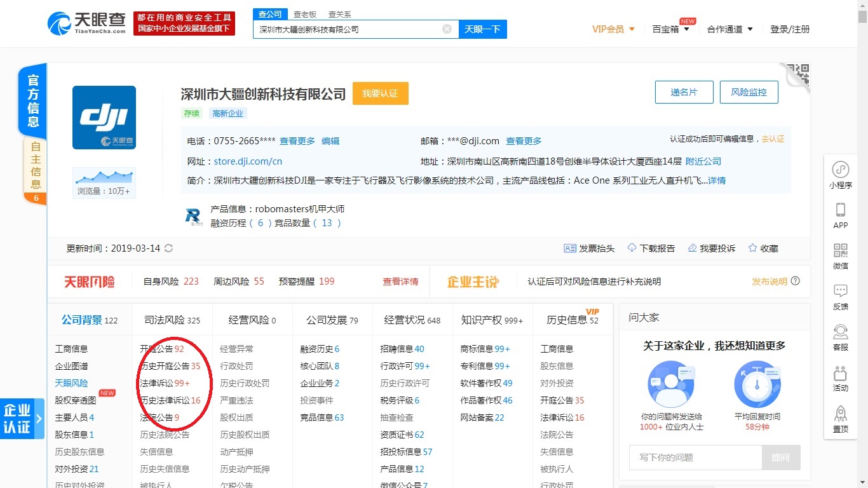Open the 公司发展 79 tab

(332, 320)
